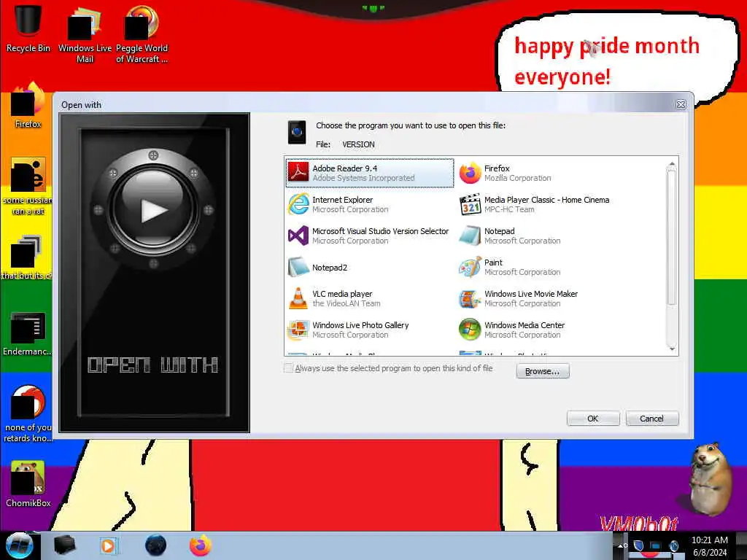The width and height of the screenshot is (747, 560).
Task: Select the Notepad2 icon
Action: click(x=298, y=267)
